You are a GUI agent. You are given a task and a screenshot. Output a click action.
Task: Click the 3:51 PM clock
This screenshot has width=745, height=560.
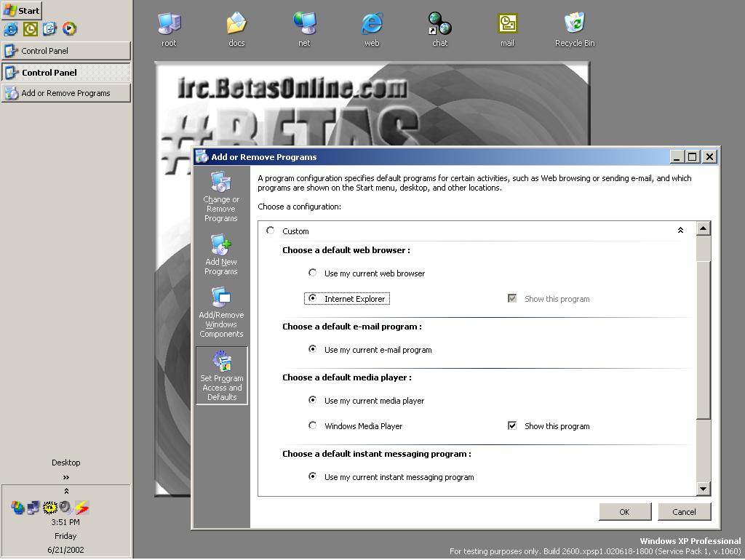pyautogui.click(x=65, y=522)
